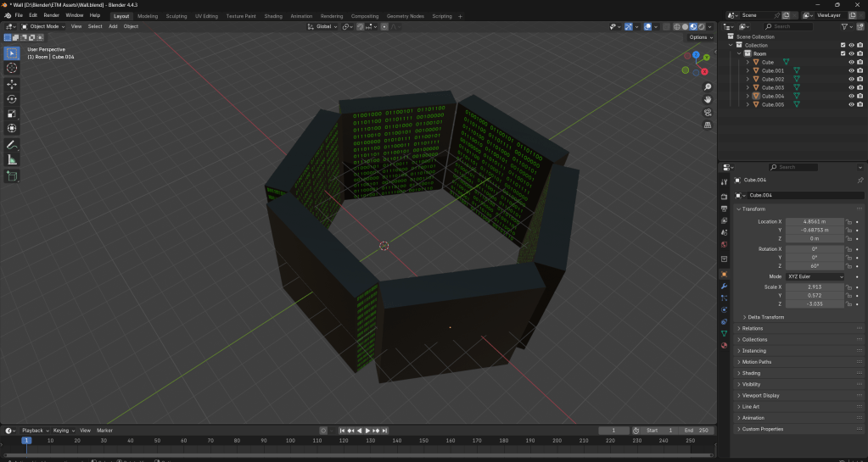Hide Cube.002 with its eye icon
This screenshot has height=462, width=868.
click(x=851, y=79)
